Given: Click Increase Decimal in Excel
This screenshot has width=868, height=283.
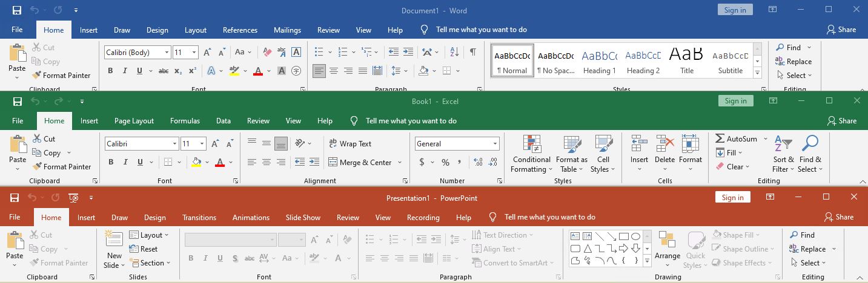Looking at the screenshot, I should point(478,162).
